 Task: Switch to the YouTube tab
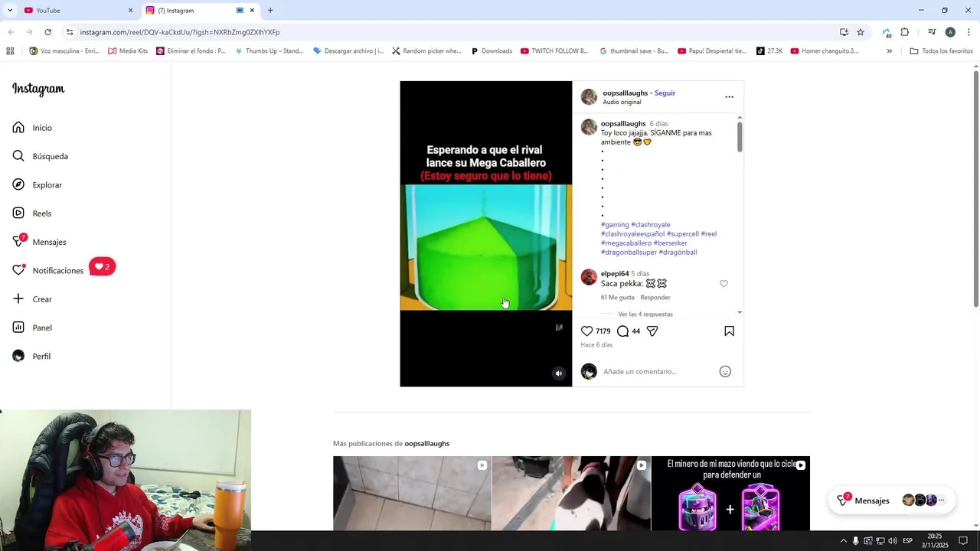(x=77, y=10)
